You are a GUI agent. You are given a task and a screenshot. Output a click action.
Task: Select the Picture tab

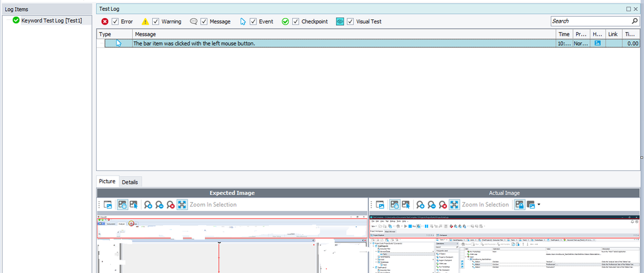108,182
